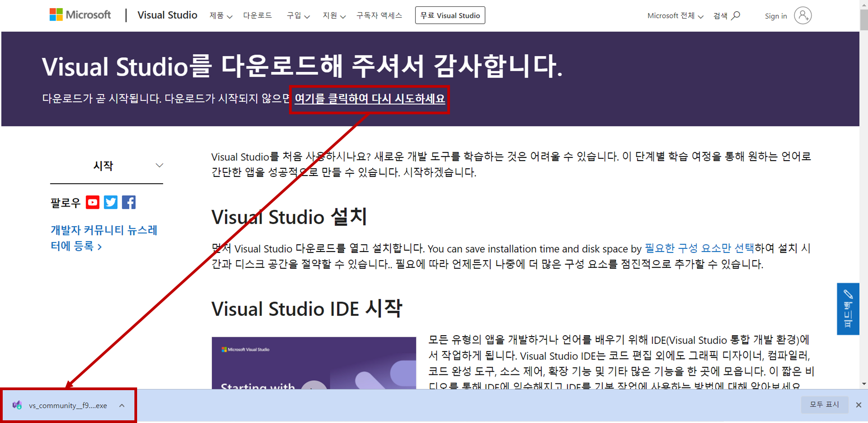Close the downloads bar

(859, 405)
